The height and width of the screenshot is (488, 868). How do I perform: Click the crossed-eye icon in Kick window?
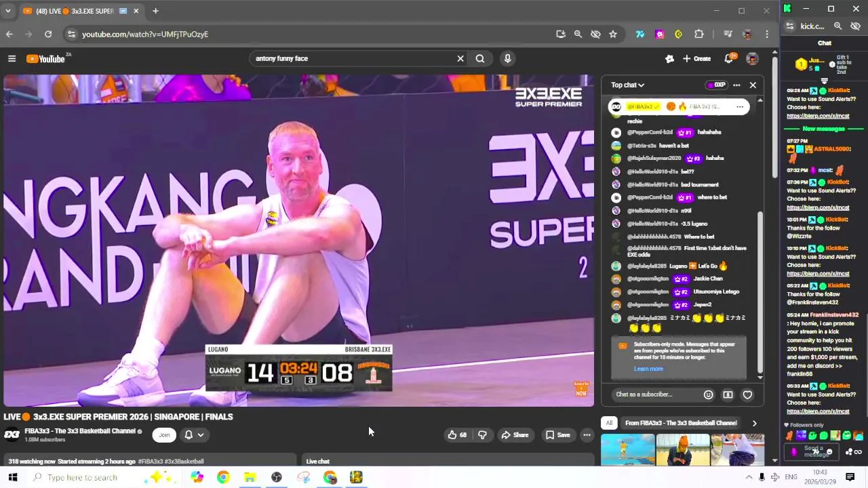point(855,26)
